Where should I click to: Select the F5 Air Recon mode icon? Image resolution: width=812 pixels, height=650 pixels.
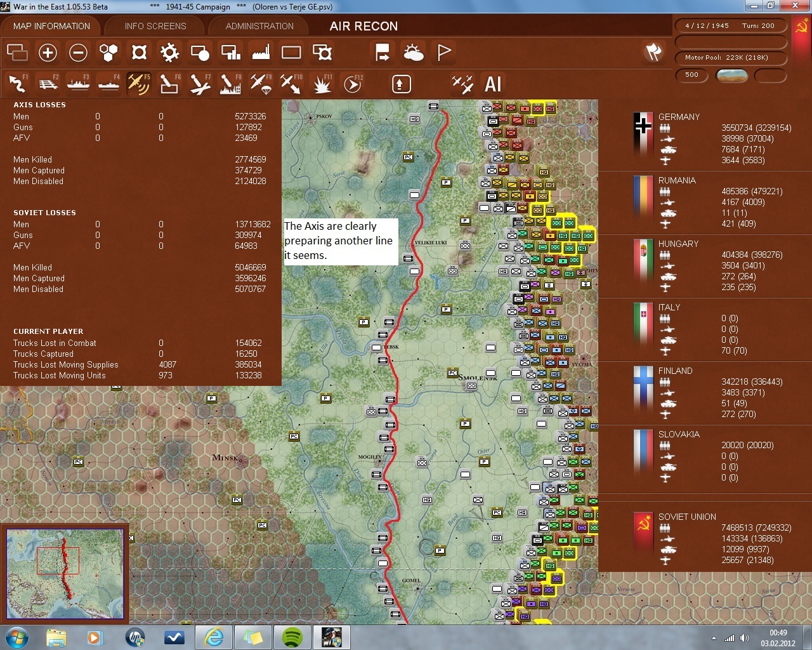tap(139, 84)
